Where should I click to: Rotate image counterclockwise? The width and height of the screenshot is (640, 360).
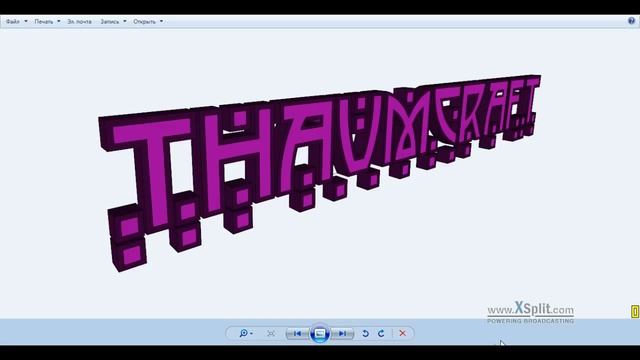pyautogui.click(x=366, y=333)
